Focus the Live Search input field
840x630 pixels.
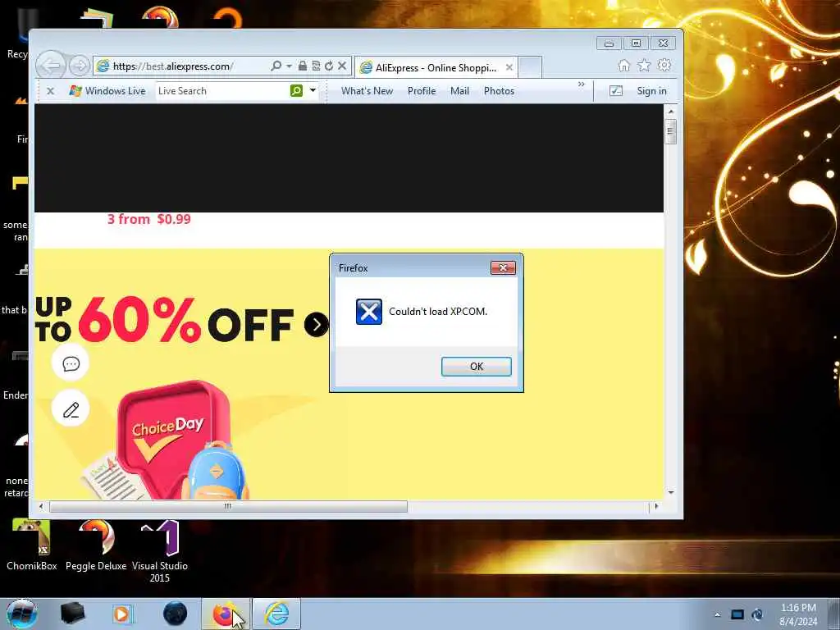click(x=221, y=91)
